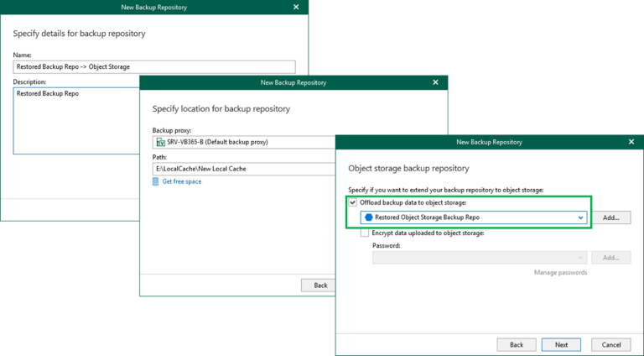
Task: Click the Manage passwords link
Action: pos(560,272)
